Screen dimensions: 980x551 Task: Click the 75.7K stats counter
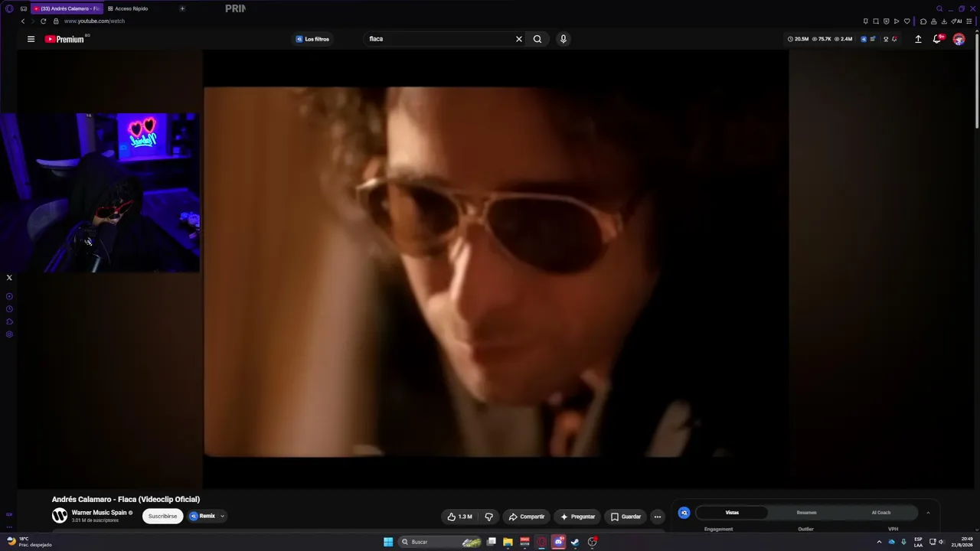click(x=822, y=39)
